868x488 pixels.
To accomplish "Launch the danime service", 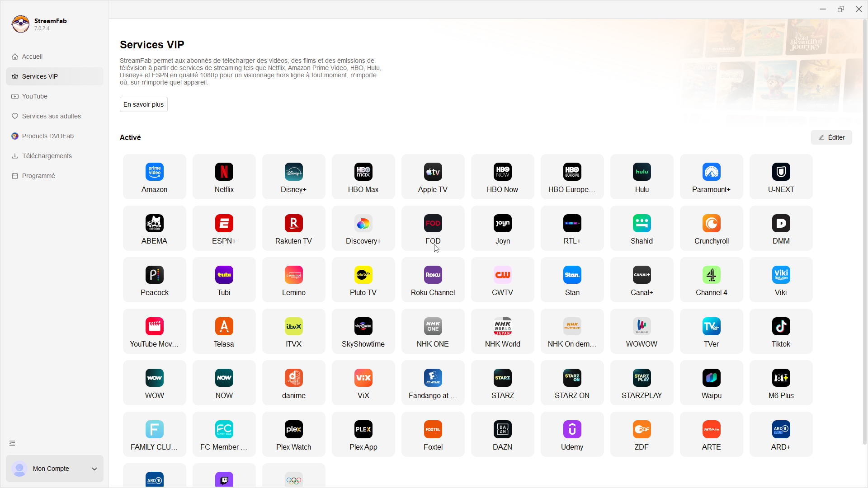I will 294,383.
